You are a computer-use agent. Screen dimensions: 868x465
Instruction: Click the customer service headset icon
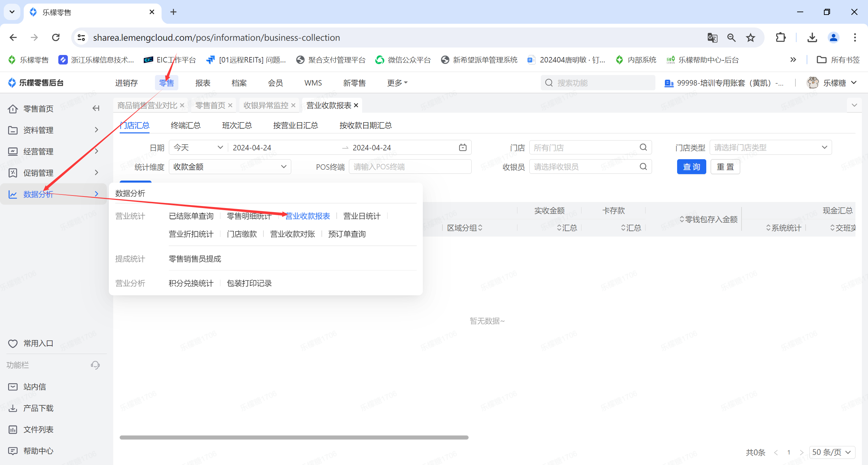[x=95, y=365]
